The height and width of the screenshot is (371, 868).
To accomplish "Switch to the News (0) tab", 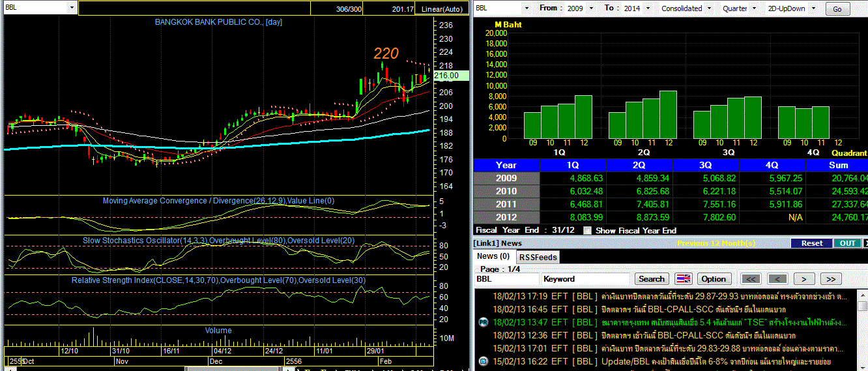I will [x=493, y=256].
